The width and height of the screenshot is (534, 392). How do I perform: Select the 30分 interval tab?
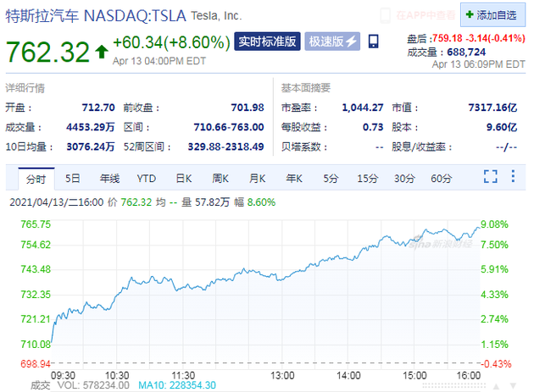point(404,179)
